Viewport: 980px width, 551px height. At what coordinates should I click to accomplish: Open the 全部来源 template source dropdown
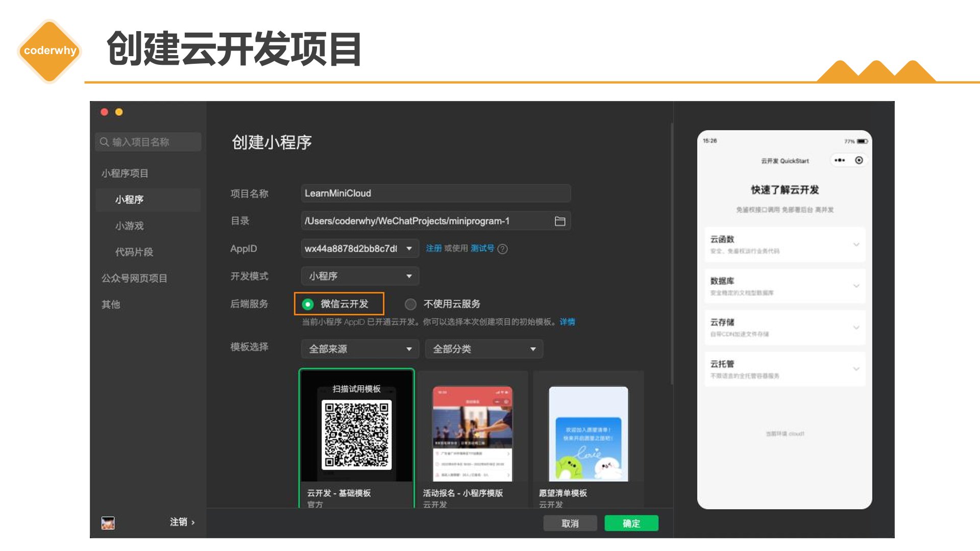coord(360,349)
